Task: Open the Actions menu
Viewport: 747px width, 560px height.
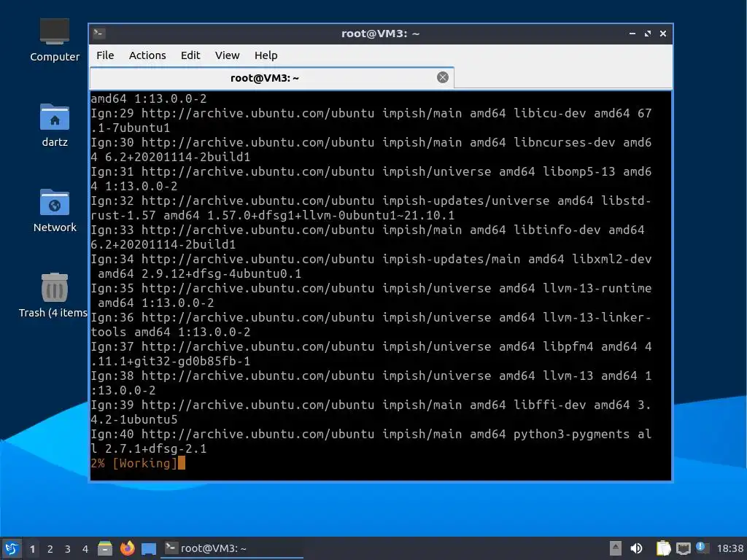Action: tap(147, 55)
